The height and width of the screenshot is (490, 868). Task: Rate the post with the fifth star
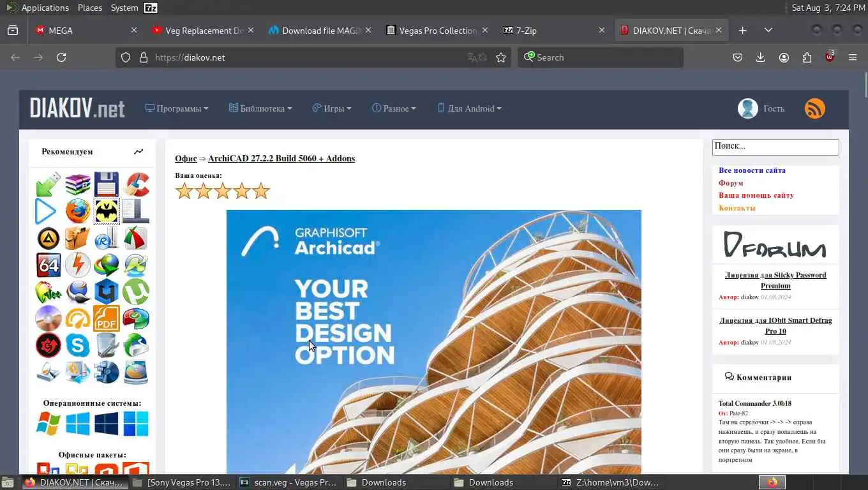pyautogui.click(x=261, y=191)
